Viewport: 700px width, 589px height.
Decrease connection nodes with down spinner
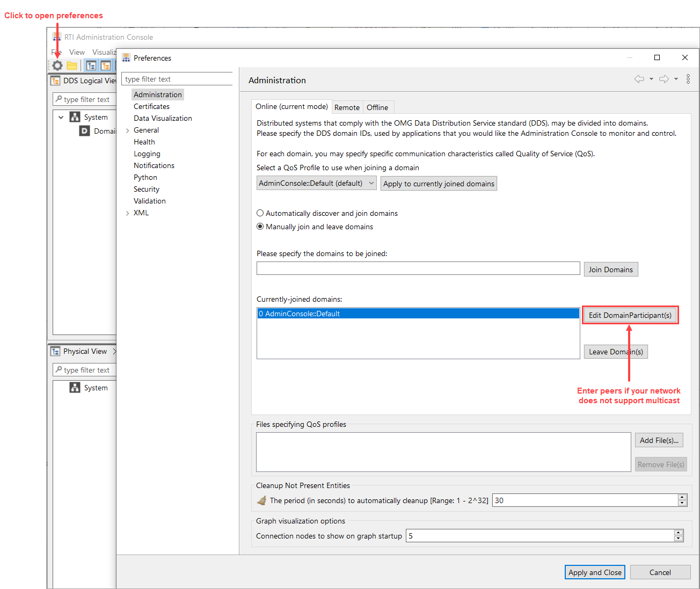pyautogui.click(x=679, y=539)
